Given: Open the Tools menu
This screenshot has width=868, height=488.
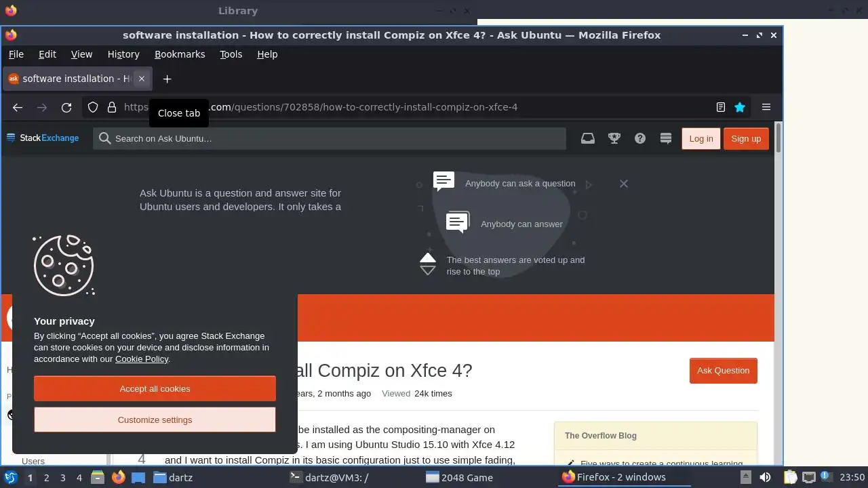Looking at the screenshot, I should [231, 54].
